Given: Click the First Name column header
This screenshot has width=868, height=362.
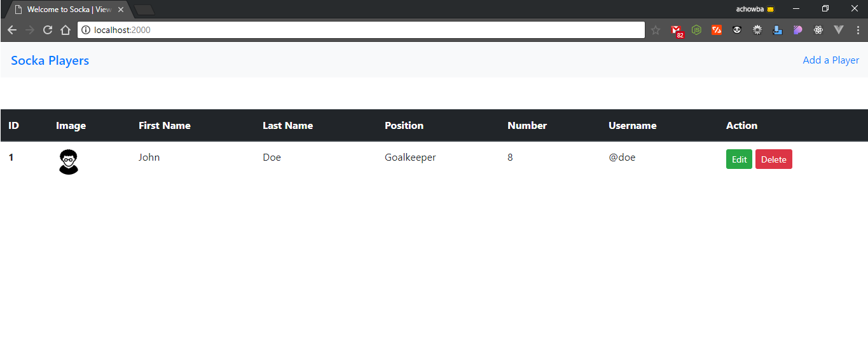Looking at the screenshot, I should 164,126.
